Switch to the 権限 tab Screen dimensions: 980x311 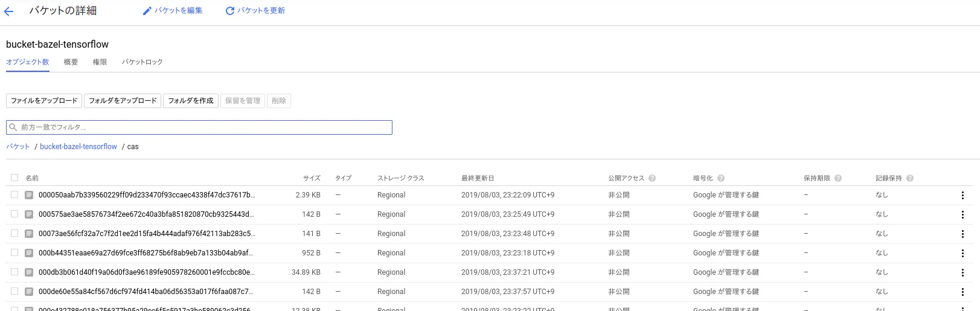tap(100, 62)
